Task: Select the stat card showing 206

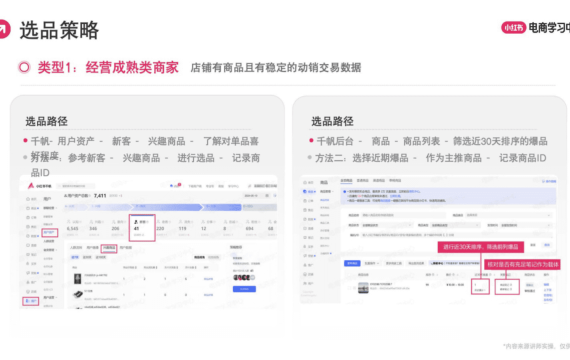Action: [x=119, y=228]
